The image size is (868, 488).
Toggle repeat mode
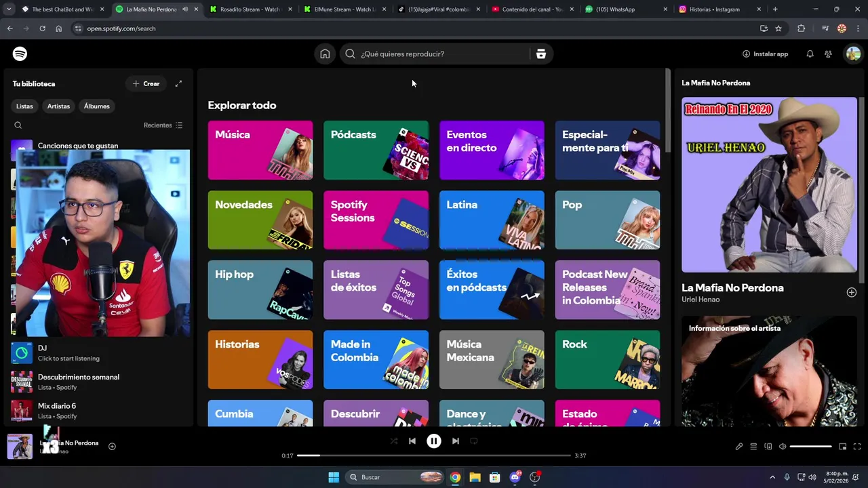(x=474, y=441)
